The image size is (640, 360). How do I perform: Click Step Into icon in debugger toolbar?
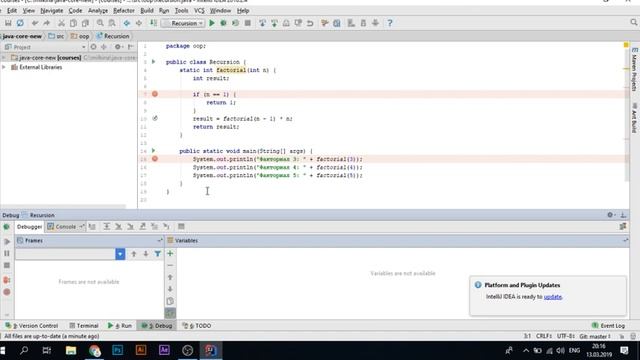pos(118,227)
